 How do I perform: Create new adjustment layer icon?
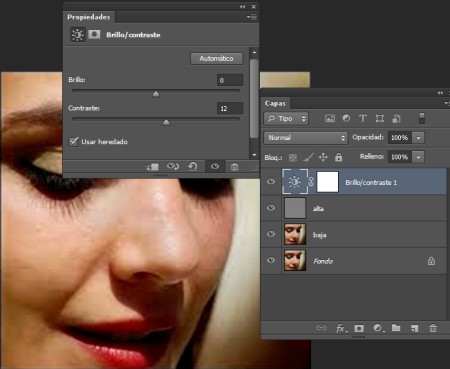[378, 328]
